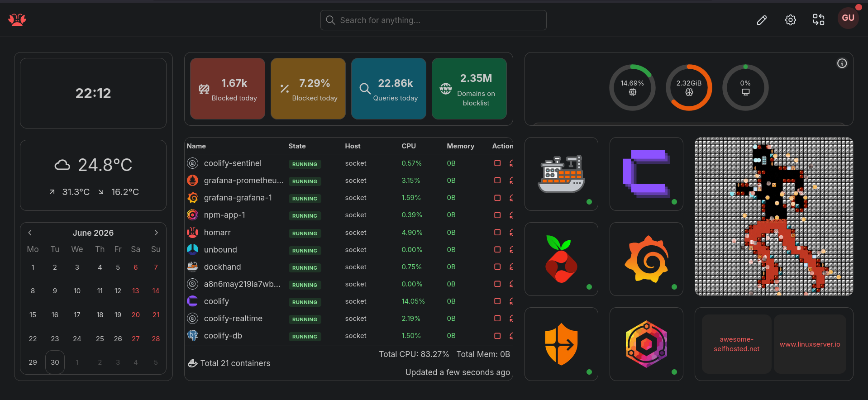
Task: Click the pixel art image widget
Action: (x=774, y=216)
